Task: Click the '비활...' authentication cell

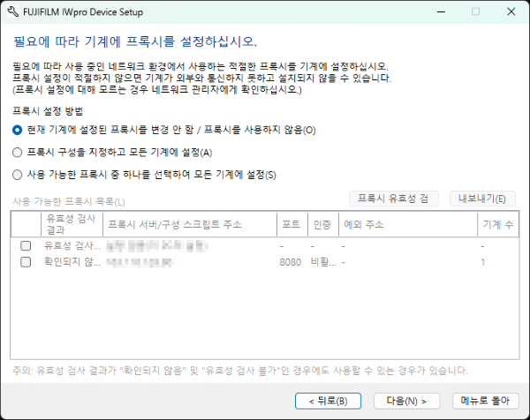Action: pos(323,262)
